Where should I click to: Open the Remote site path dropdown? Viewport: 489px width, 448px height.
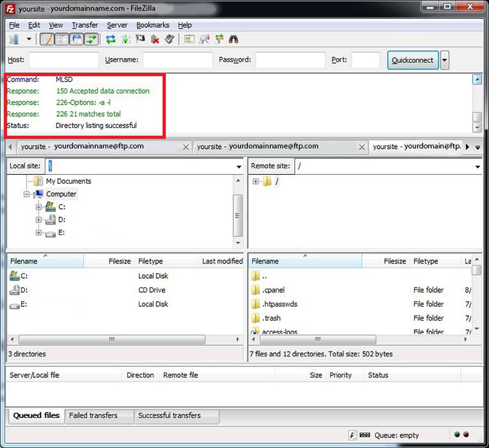point(477,166)
